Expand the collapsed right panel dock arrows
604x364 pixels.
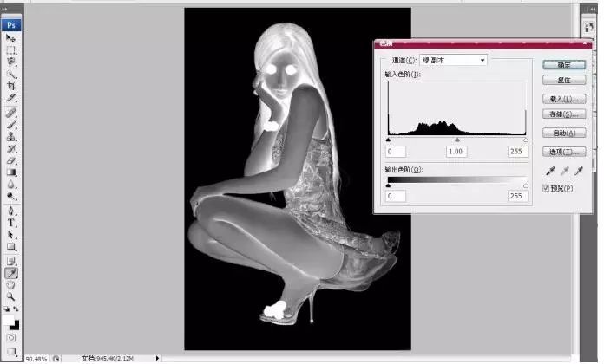[x=591, y=9]
